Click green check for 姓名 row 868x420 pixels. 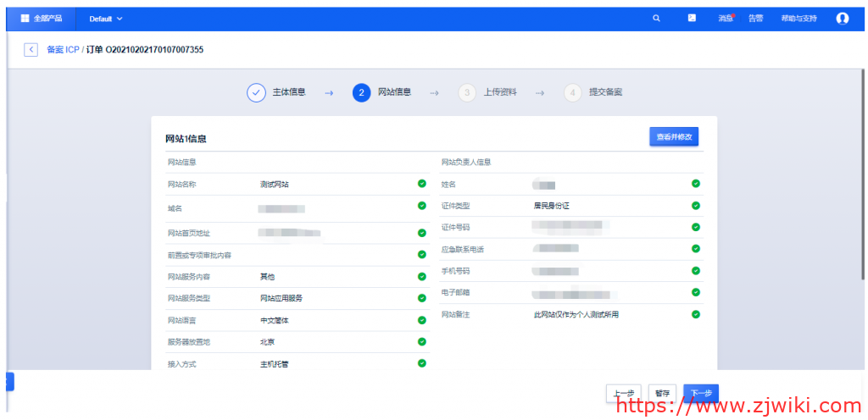[x=696, y=184]
